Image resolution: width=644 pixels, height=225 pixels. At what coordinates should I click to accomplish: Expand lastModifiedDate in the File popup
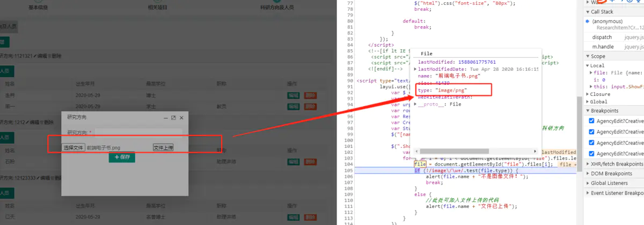coord(415,69)
